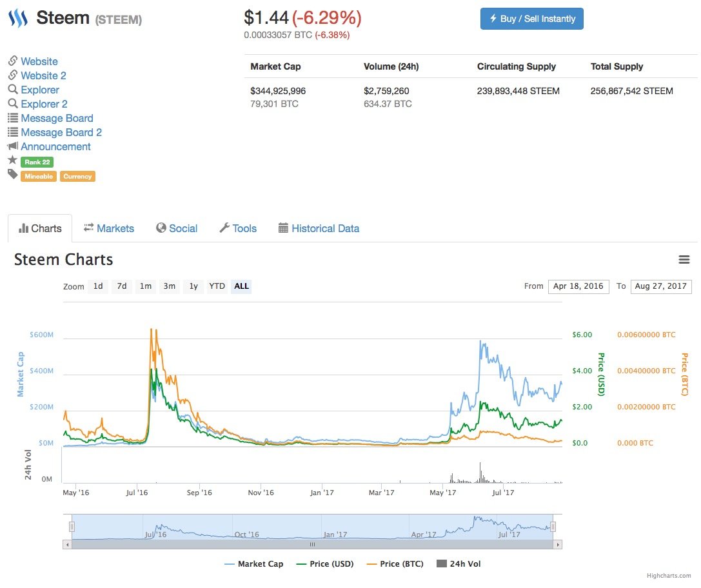Set chart zoom to 3m
This screenshot has height=588, width=701.
(x=170, y=286)
